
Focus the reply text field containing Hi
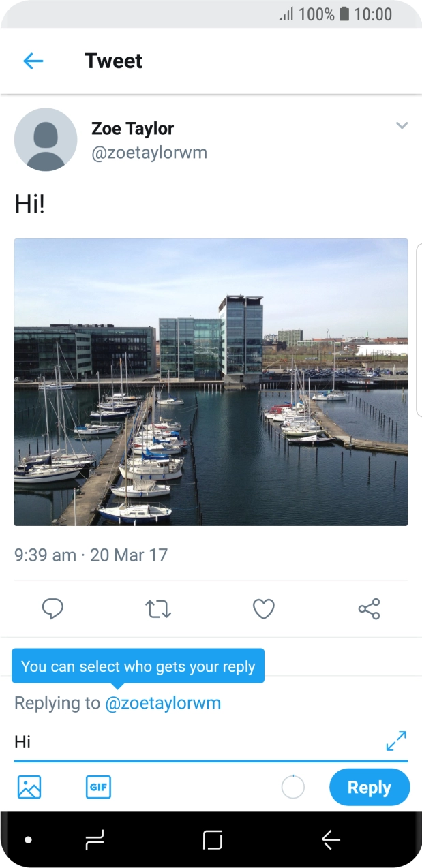click(x=191, y=742)
